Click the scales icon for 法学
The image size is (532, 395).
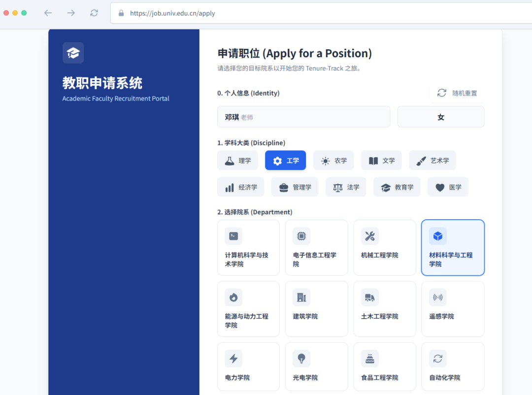pyautogui.click(x=338, y=187)
